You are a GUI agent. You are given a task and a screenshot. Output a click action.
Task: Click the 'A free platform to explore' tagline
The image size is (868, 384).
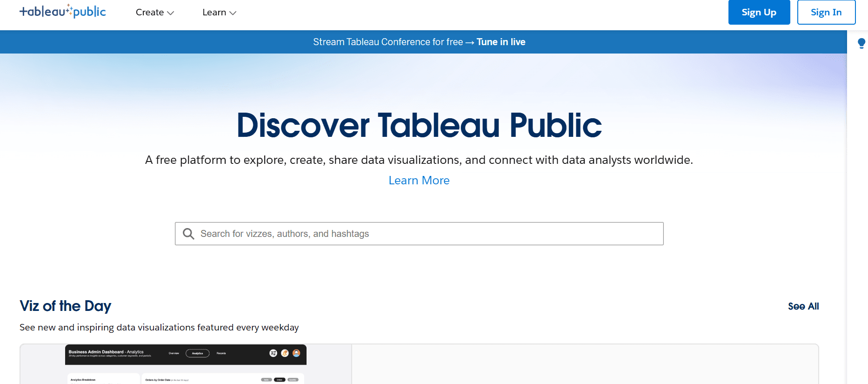419,160
